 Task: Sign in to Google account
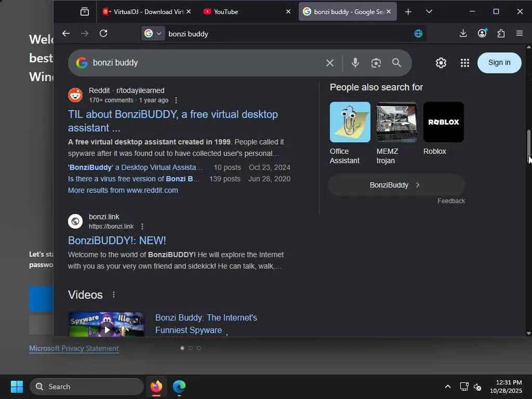coord(499,63)
